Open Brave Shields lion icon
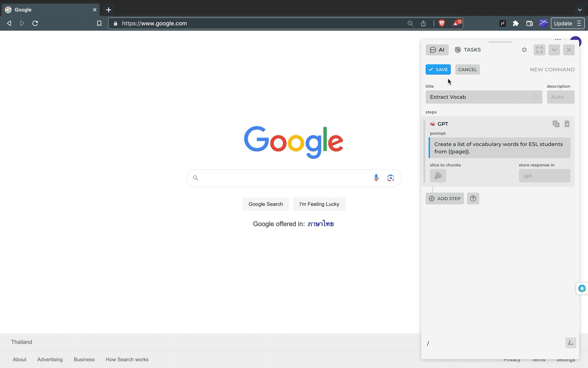The image size is (588, 368). 442,23
